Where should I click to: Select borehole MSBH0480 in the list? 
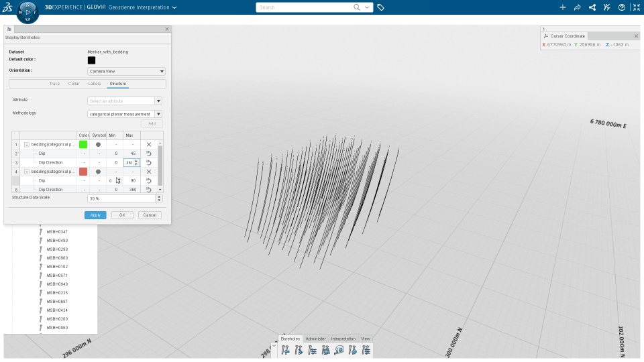[x=57, y=241]
